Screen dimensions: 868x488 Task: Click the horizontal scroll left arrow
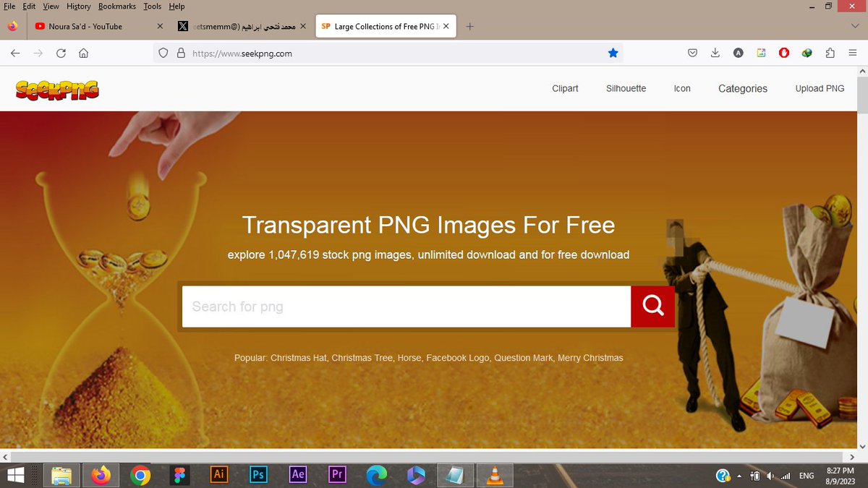(x=6, y=457)
